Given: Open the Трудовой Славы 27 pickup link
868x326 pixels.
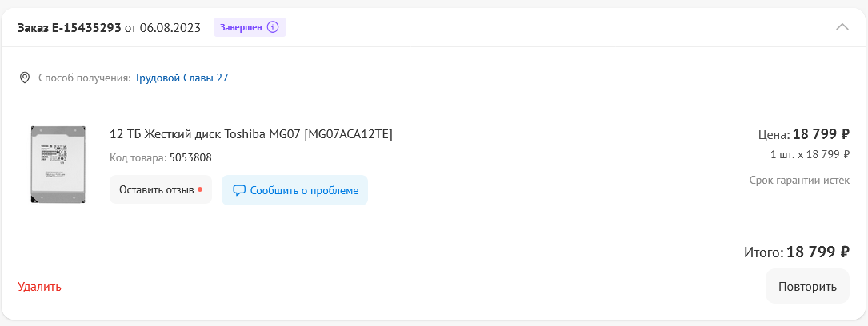Looking at the screenshot, I should coord(181,78).
